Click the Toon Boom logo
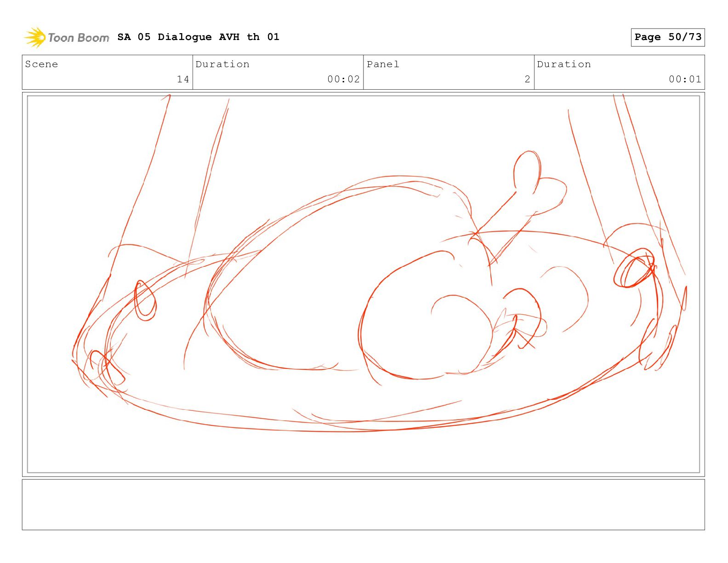This screenshot has height=563, width=728. click(x=67, y=37)
